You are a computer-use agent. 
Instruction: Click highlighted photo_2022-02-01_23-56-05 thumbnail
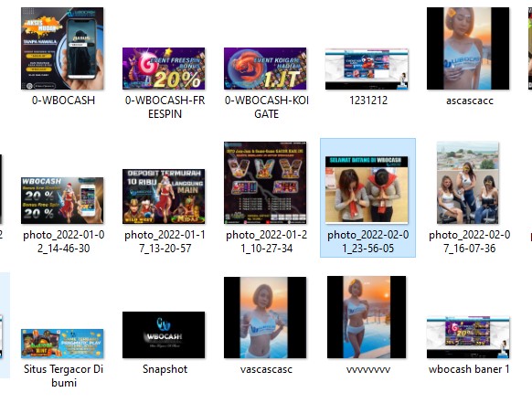pyautogui.click(x=367, y=190)
